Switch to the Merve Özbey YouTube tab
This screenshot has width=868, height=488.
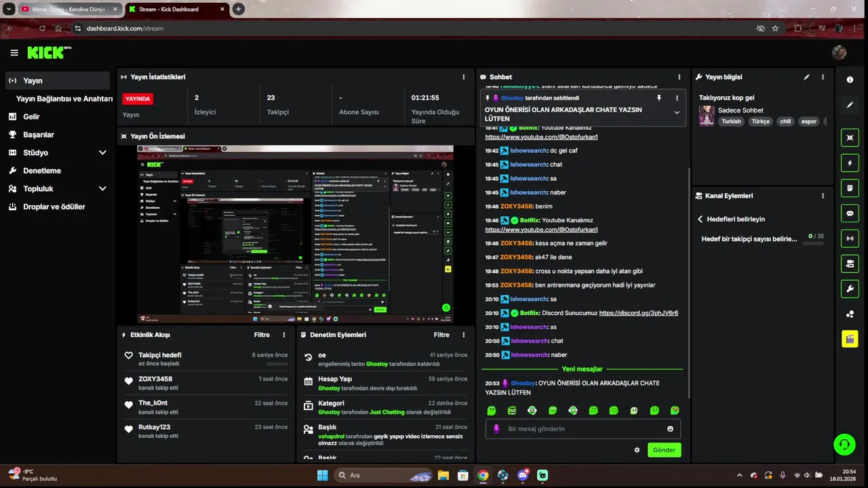tap(68, 9)
